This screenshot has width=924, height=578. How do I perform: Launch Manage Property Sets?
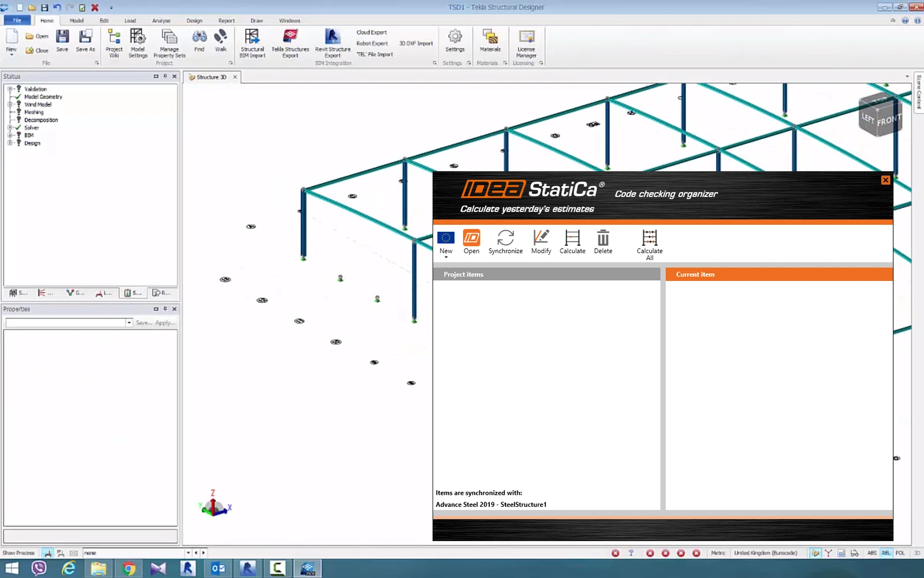pos(169,43)
